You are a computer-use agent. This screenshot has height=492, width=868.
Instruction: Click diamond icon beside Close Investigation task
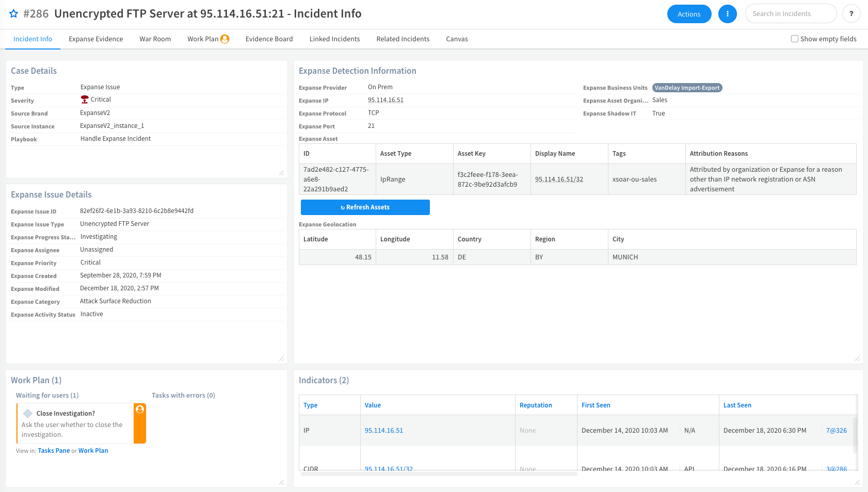pyautogui.click(x=28, y=414)
